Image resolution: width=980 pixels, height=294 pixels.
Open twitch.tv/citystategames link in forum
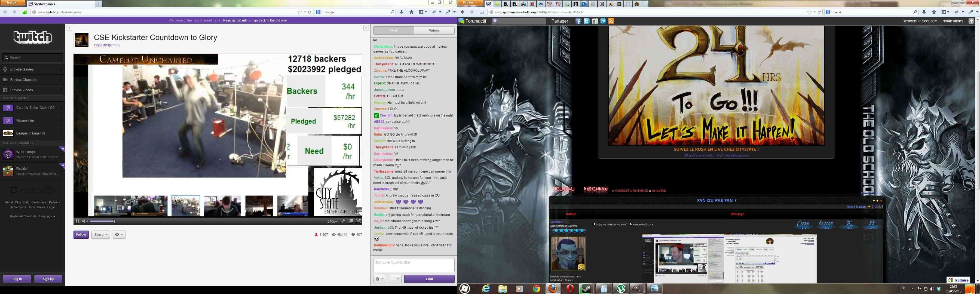coord(716,155)
